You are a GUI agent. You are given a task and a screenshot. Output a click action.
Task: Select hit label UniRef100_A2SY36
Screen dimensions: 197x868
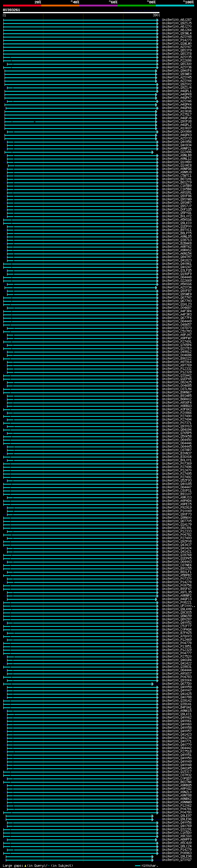click(177, 67)
